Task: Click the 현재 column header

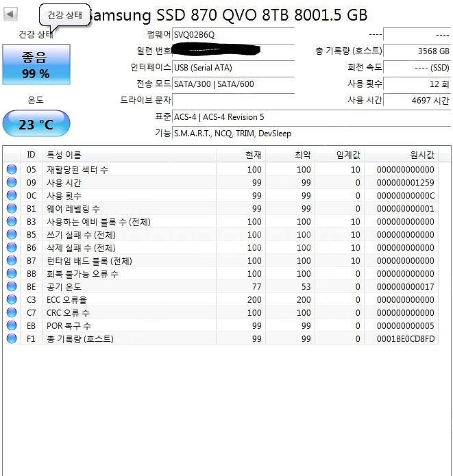Action: tap(241, 155)
